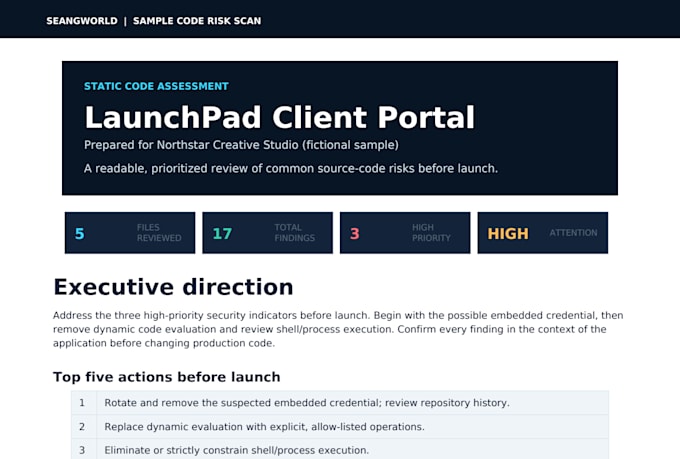Image resolution: width=680 pixels, height=459 pixels.
Task: Click the Total Findings stat card showing 17
Action: click(x=267, y=233)
